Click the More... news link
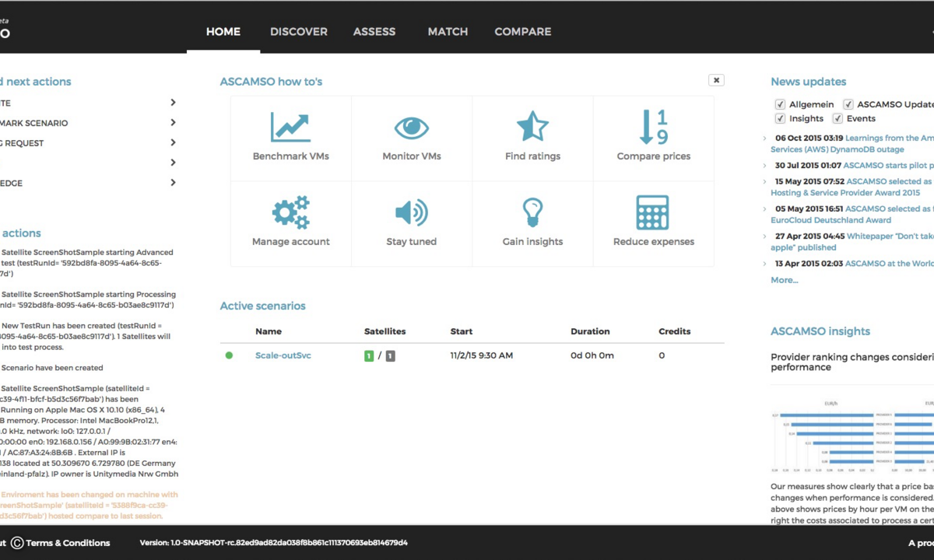934x560 pixels. tap(785, 280)
